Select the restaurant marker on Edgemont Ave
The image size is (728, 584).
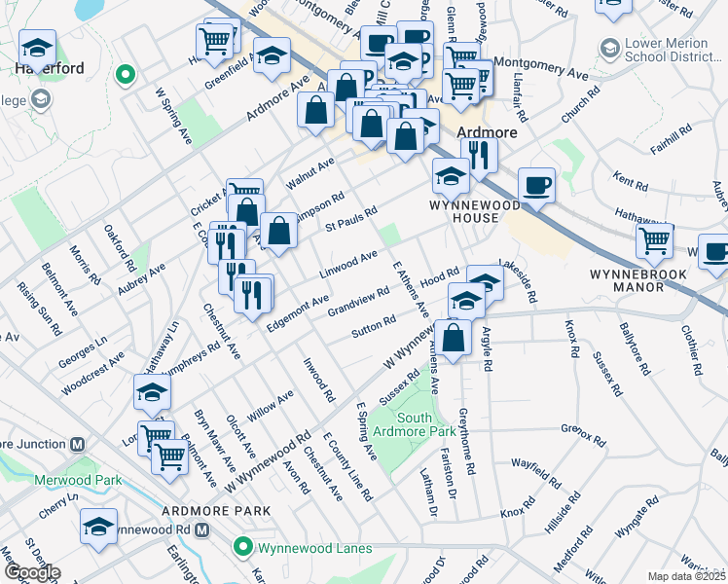pyautogui.click(x=254, y=292)
